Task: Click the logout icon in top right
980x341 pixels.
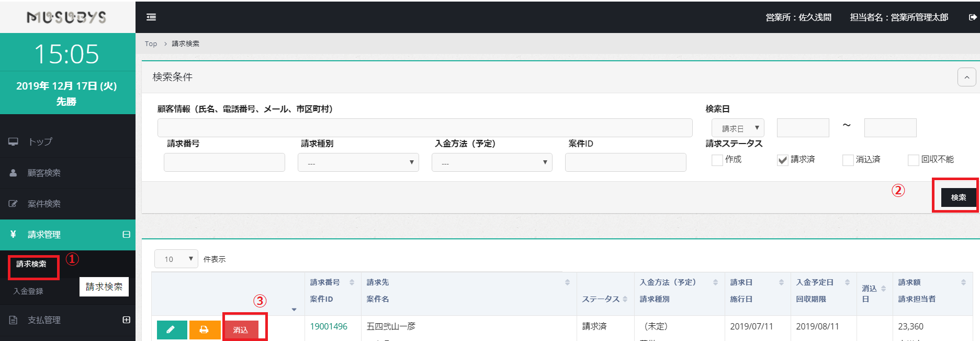Action: click(973, 17)
